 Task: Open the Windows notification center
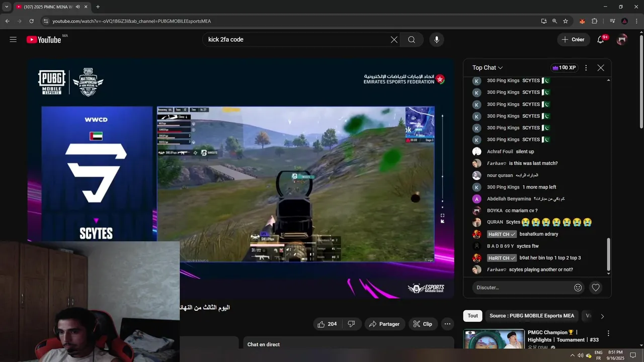(x=633, y=355)
